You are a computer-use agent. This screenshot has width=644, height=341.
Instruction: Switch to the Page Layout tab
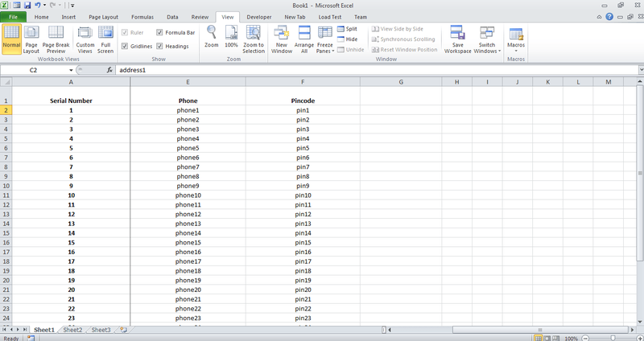[104, 17]
